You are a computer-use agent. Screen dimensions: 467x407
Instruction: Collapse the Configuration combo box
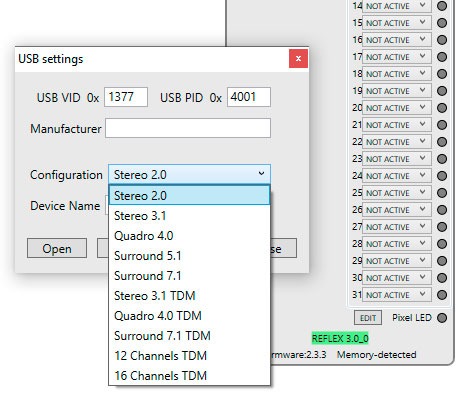[x=189, y=174]
